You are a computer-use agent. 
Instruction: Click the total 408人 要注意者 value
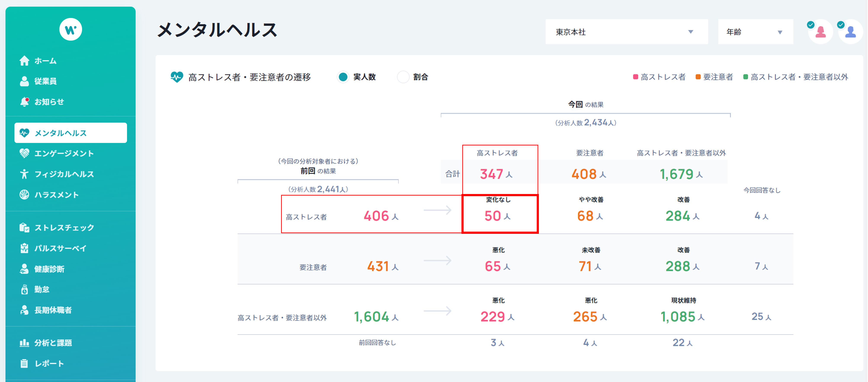589,174
